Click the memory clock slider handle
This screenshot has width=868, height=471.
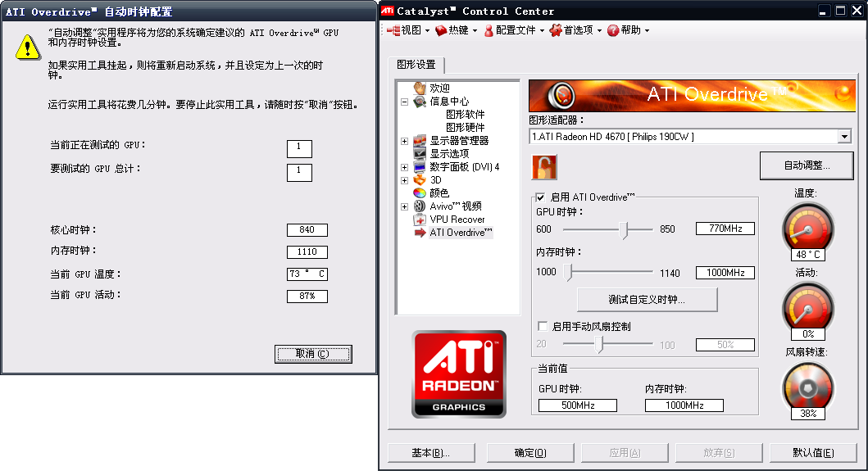point(568,272)
